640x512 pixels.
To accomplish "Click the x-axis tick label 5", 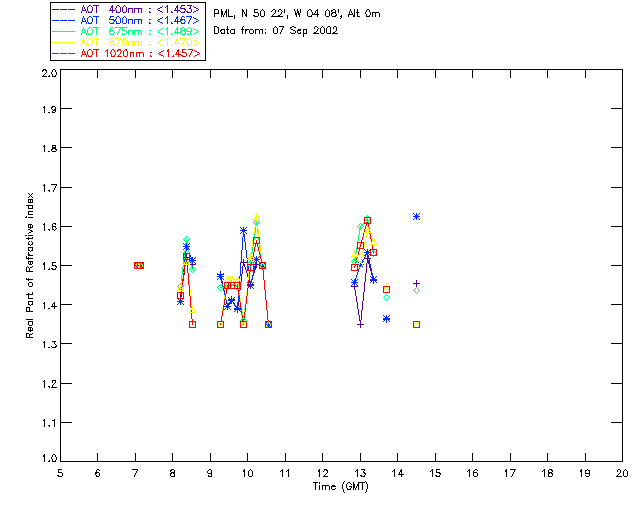I will coord(60,473).
